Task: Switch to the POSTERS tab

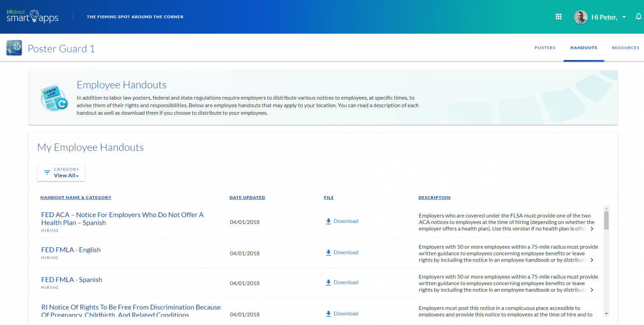Action: click(x=545, y=48)
